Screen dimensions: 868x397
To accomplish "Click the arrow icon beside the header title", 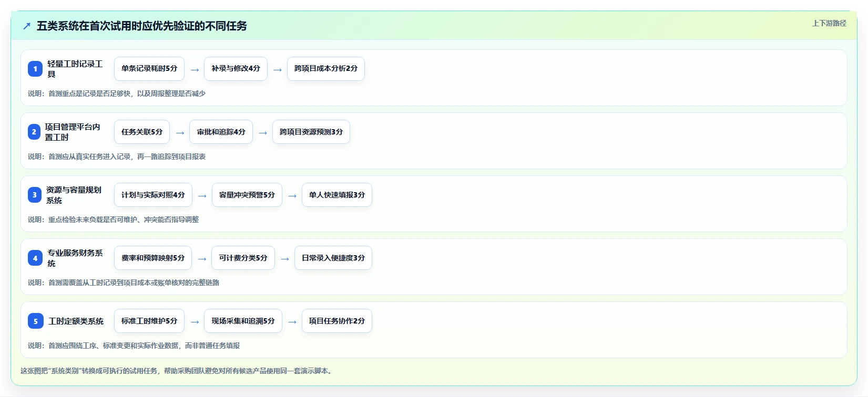I will coord(27,26).
